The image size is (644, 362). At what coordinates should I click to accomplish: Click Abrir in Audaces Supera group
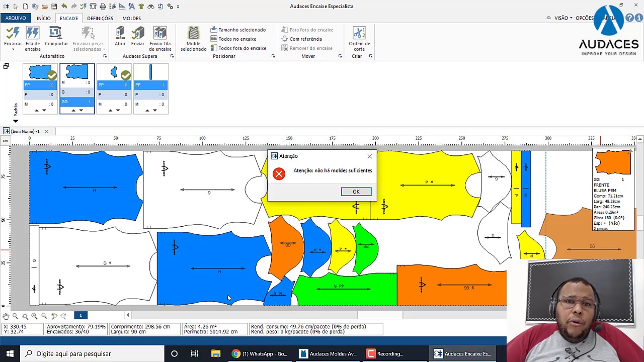pos(120,36)
